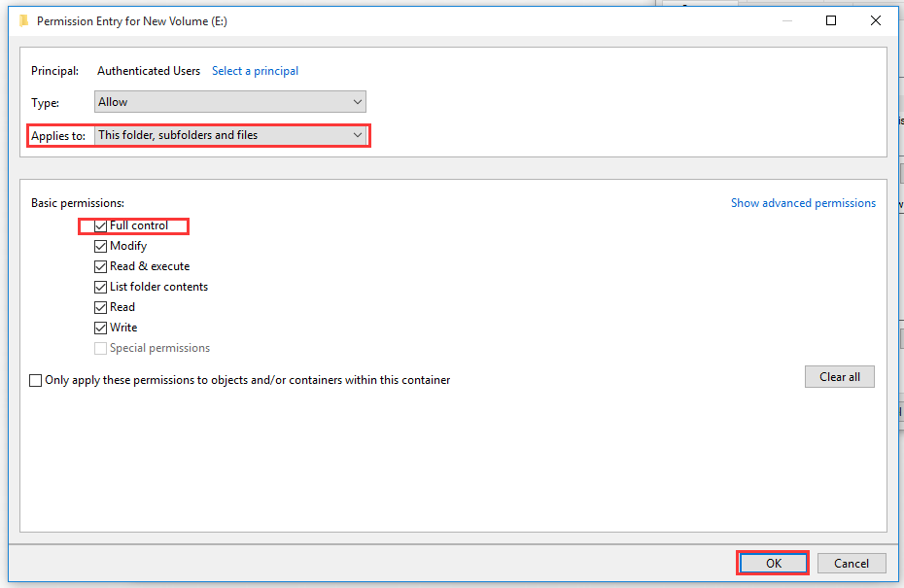The height and width of the screenshot is (588, 904).
Task: Show advanced permissions
Action: tap(803, 203)
